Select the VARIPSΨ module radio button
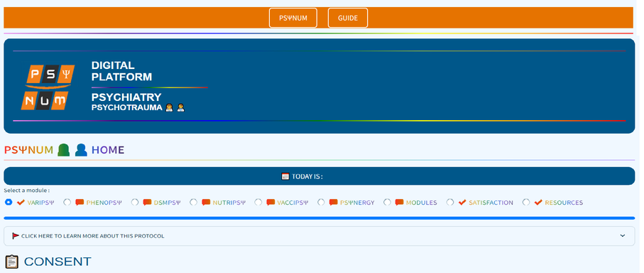Screen dimensions: 644x273 coord(9,203)
